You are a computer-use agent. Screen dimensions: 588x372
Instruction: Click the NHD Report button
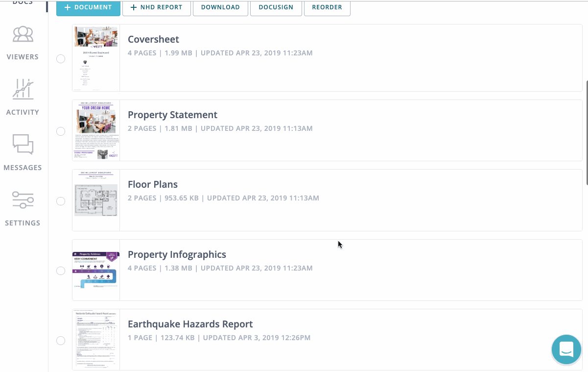tap(156, 8)
